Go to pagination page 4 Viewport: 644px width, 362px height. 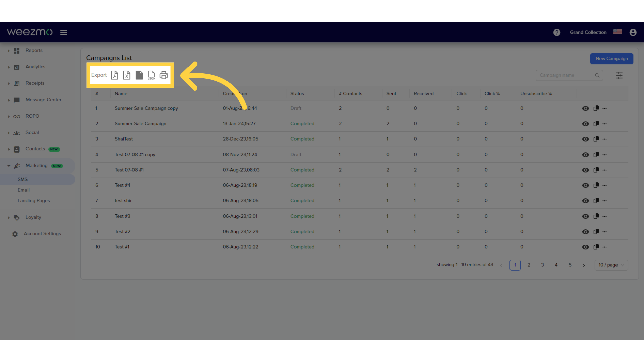tap(556, 265)
